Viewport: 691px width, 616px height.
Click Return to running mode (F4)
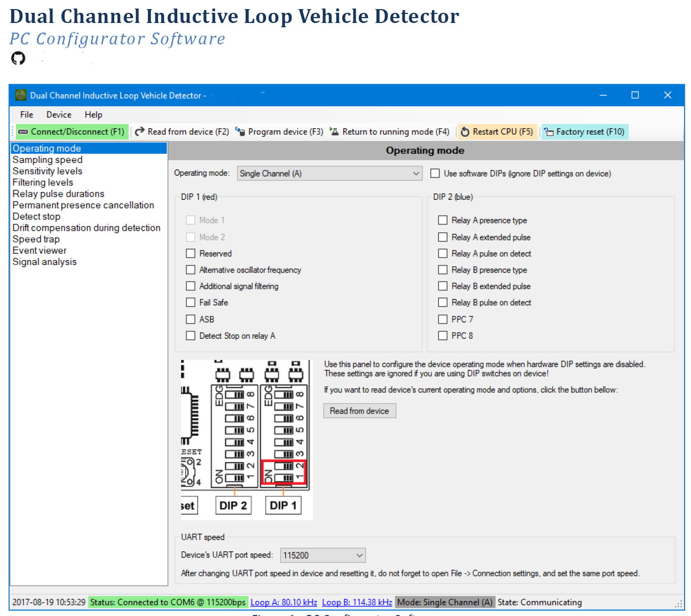(390, 131)
